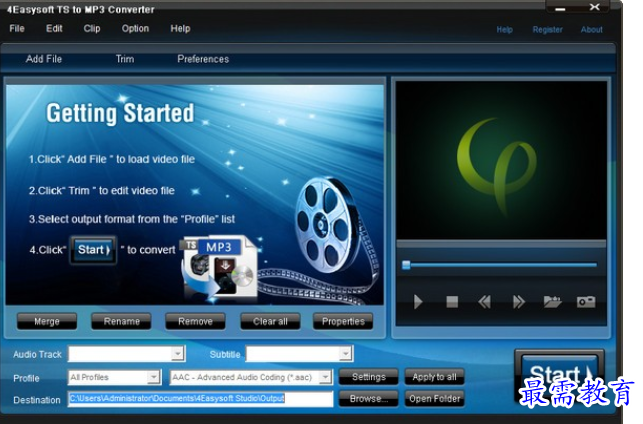
Task: Close the converter window
Action: tap(594, 7)
